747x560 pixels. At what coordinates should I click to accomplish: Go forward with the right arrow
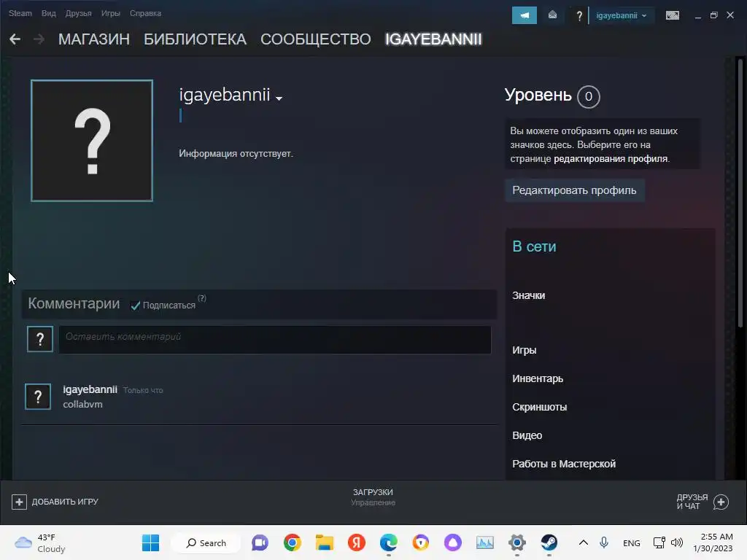(x=39, y=39)
